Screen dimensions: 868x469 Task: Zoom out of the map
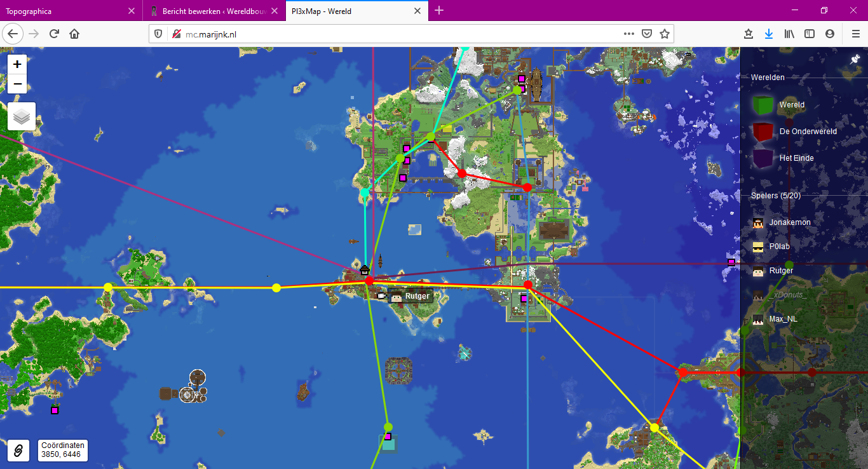[x=17, y=84]
